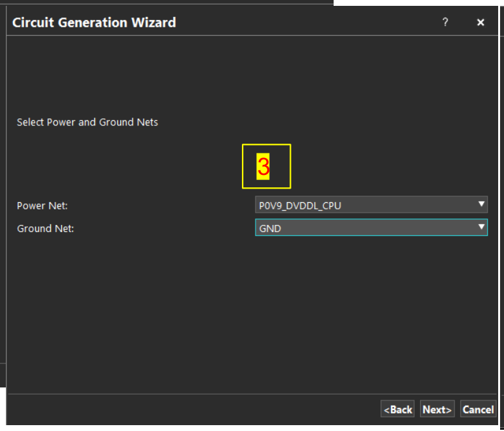
Task: Click the 'Power Net:' label
Action: point(42,205)
